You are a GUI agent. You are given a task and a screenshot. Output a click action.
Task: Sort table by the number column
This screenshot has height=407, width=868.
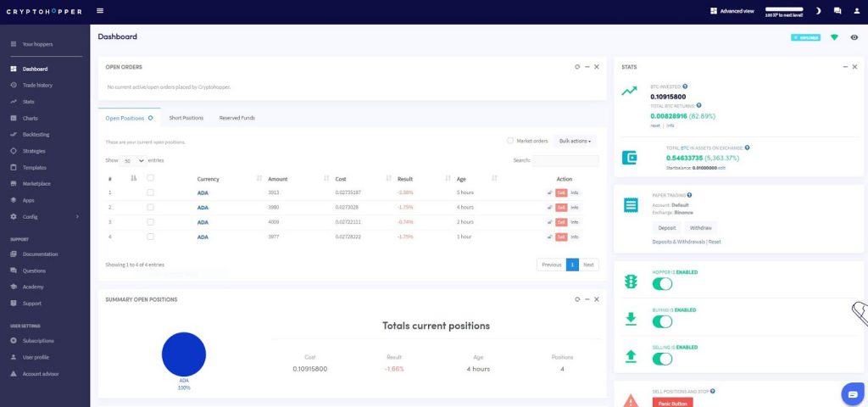[x=122, y=179]
